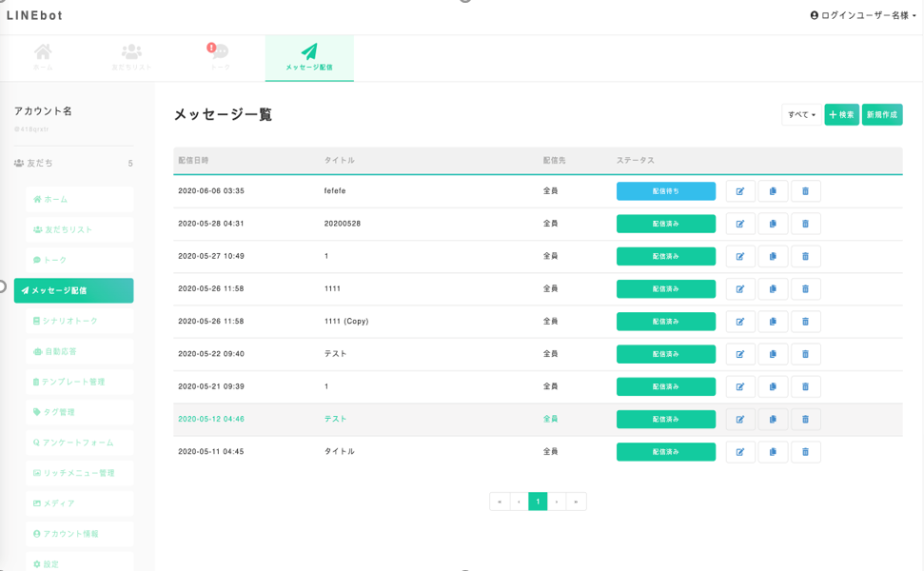Image resolution: width=924 pixels, height=571 pixels.
Task: Click the copy icon for the 20200528 message
Action: tap(773, 224)
